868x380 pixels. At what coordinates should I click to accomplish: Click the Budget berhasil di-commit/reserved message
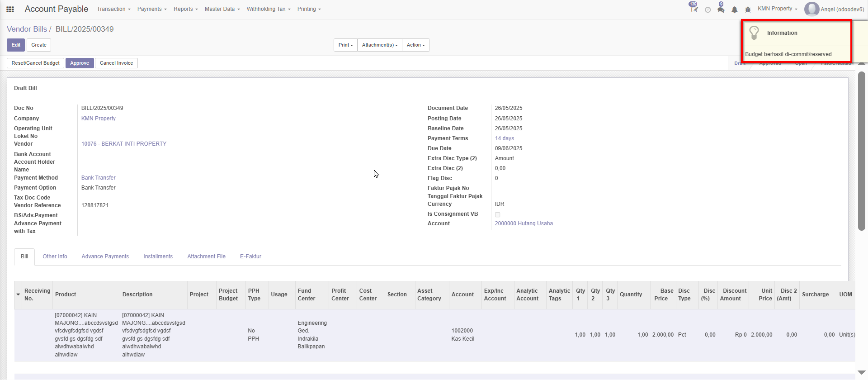pyautogui.click(x=788, y=54)
